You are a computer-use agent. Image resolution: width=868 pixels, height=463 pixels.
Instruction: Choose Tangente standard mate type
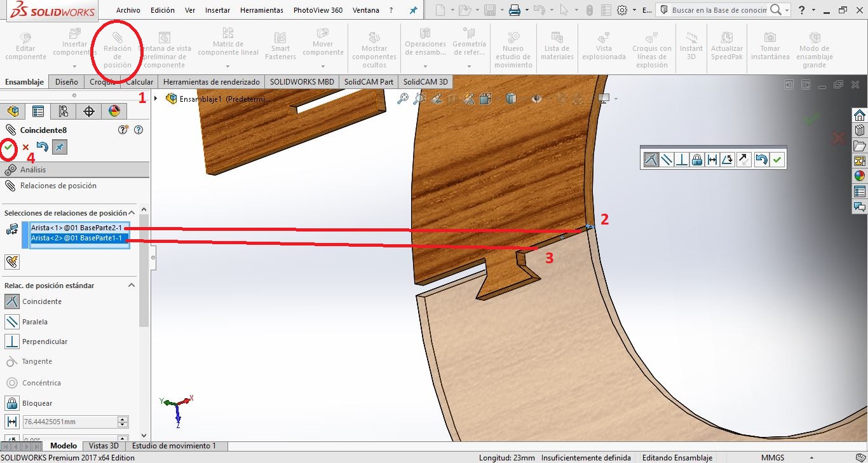coord(12,361)
